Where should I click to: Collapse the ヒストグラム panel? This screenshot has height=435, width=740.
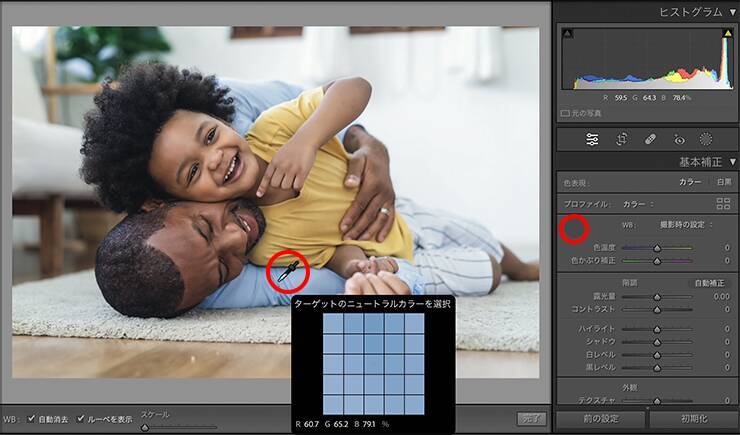point(732,12)
